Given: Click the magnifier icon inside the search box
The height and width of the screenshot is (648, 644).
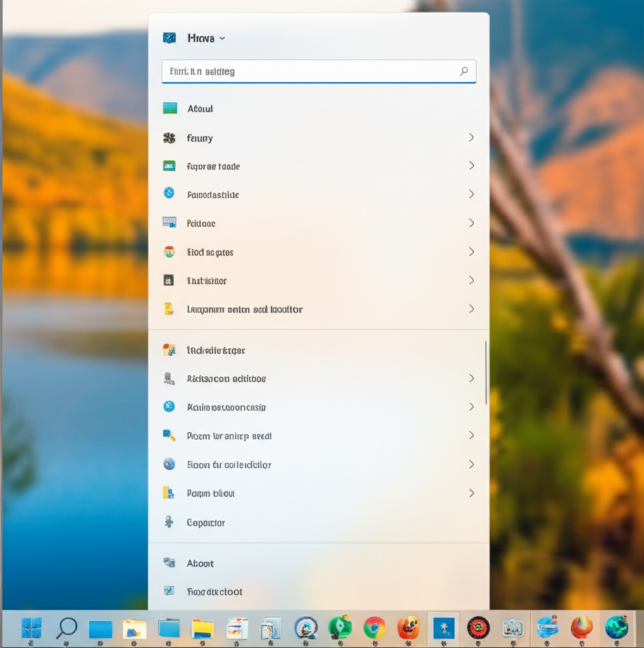Looking at the screenshot, I should tap(464, 72).
